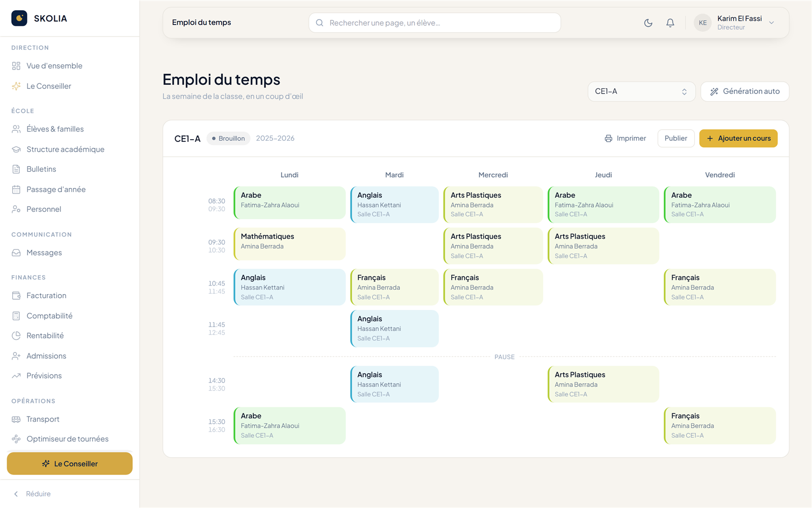
Task: Click the Admissions user-plus icon
Action: pos(16,356)
